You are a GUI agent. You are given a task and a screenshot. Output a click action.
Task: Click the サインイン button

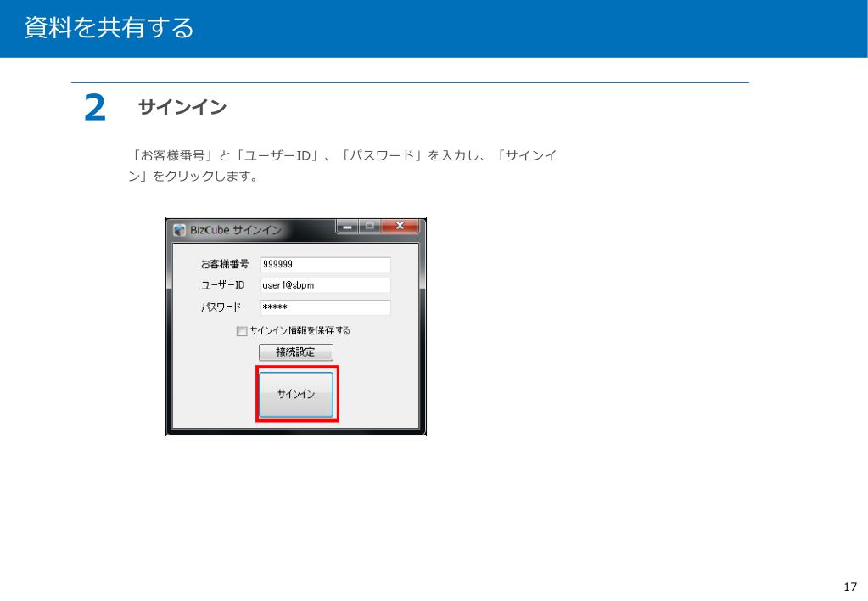coord(296,395)
